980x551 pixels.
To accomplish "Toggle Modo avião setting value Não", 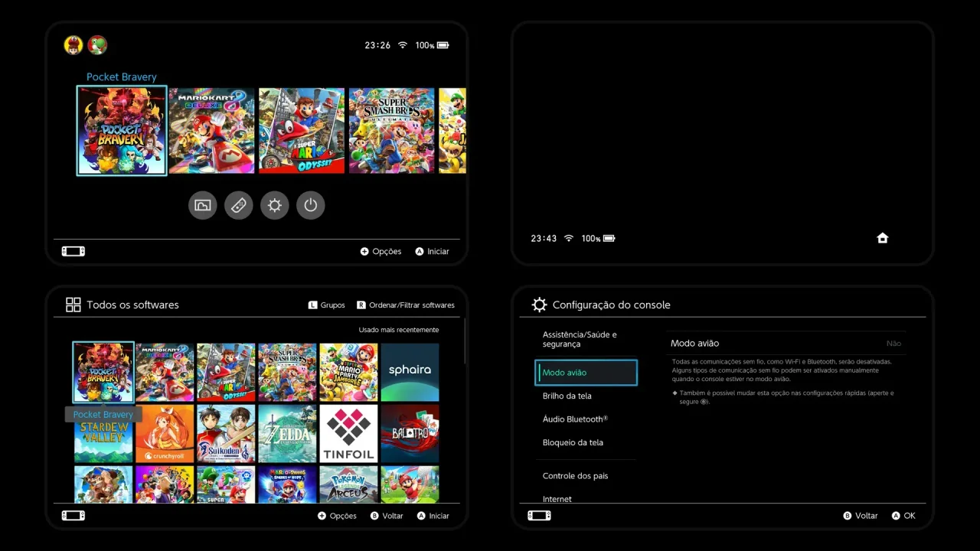I will click(x=893, y=344).
